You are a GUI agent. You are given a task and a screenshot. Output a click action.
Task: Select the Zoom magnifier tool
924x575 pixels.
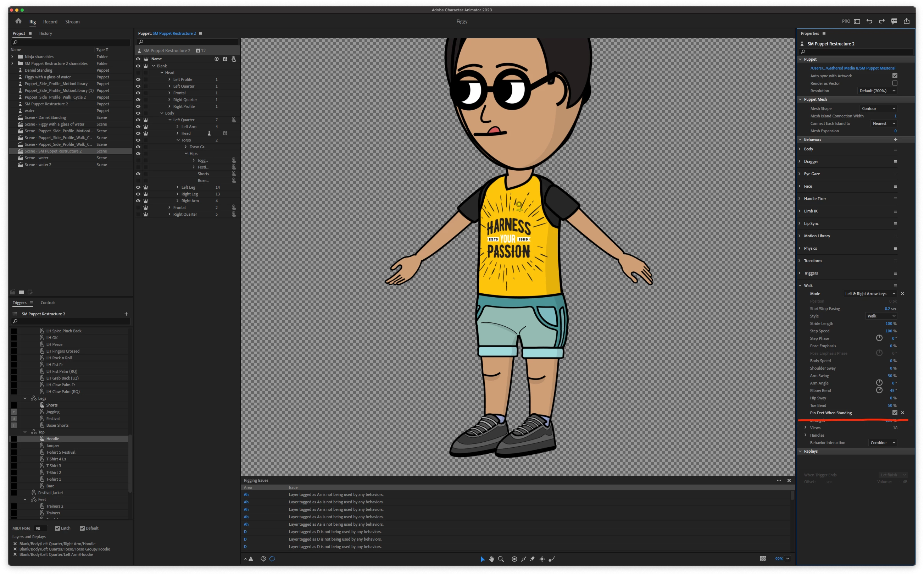tap(501, 559)
